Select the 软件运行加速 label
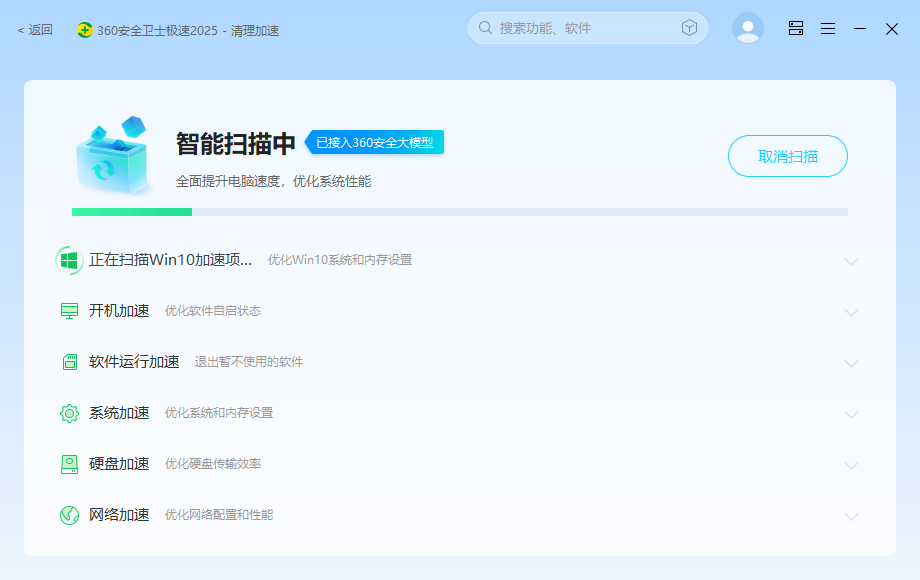The image size is (920, 580). point(134,362)
